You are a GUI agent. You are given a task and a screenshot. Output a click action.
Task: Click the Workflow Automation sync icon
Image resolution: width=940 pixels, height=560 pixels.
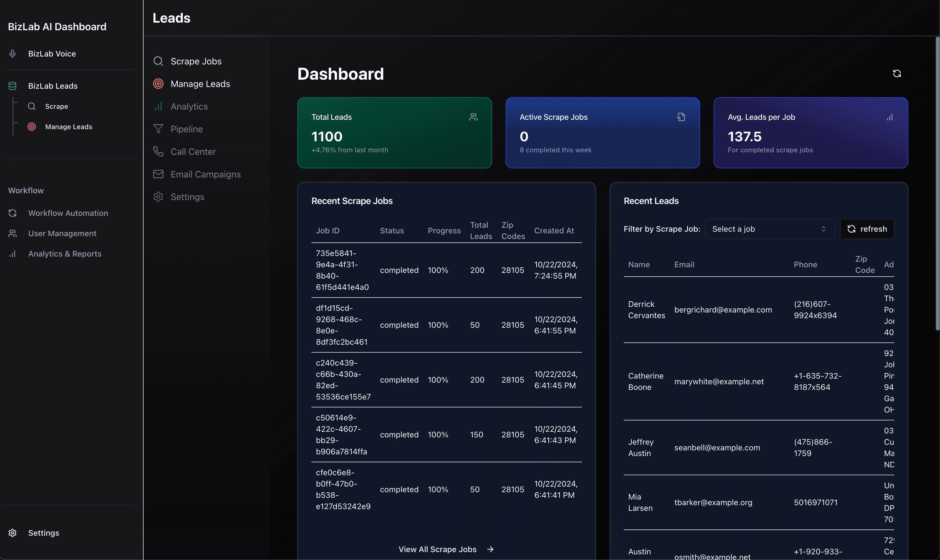[12, 213]
